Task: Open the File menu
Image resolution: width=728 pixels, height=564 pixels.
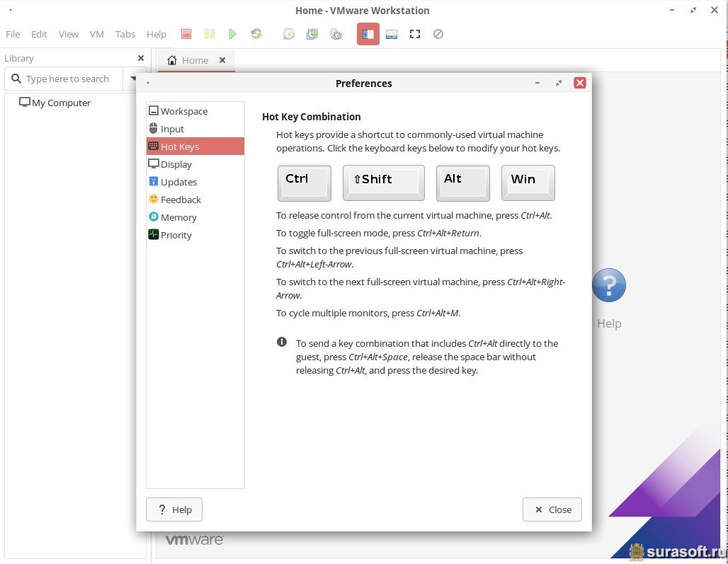Action: click(x=13, y=34)
